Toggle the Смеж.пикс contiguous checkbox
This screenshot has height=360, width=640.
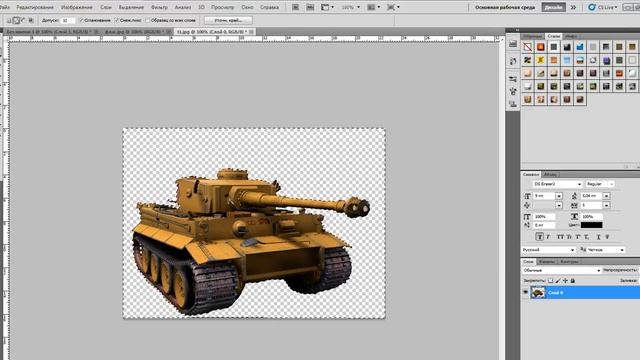click(117, 20)
